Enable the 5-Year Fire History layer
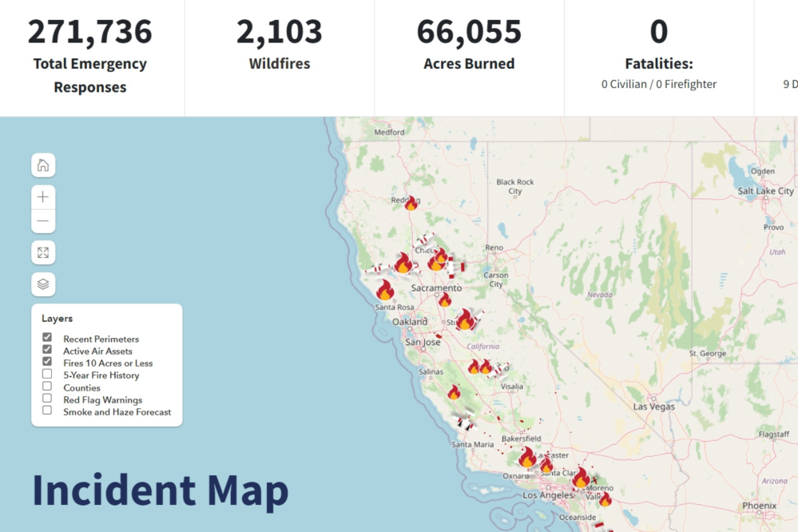 pyautogui.click(x=47, y=375)
